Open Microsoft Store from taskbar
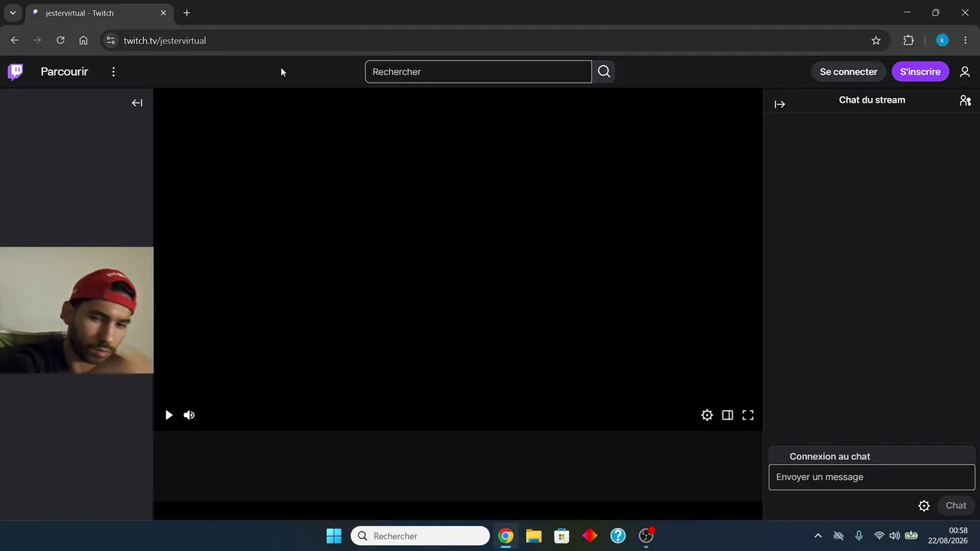Viewport: 980px width, 551px height. [562, 536]
